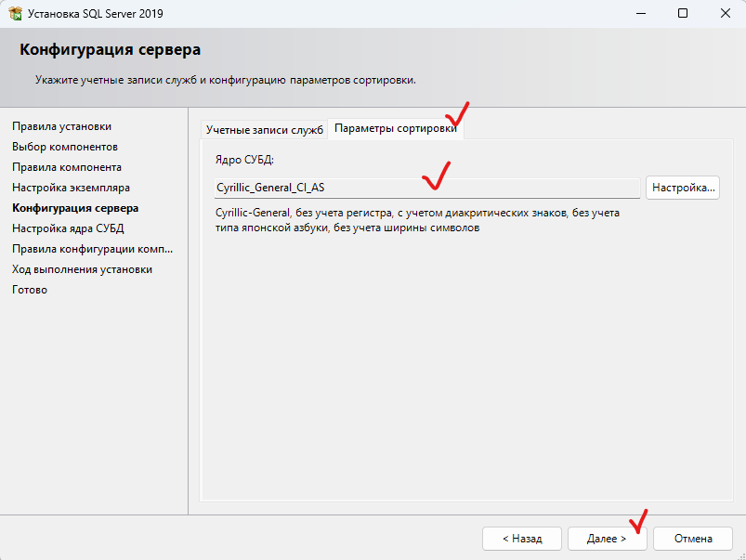Click the Готово step in sidebar

[x=30, y=291]
